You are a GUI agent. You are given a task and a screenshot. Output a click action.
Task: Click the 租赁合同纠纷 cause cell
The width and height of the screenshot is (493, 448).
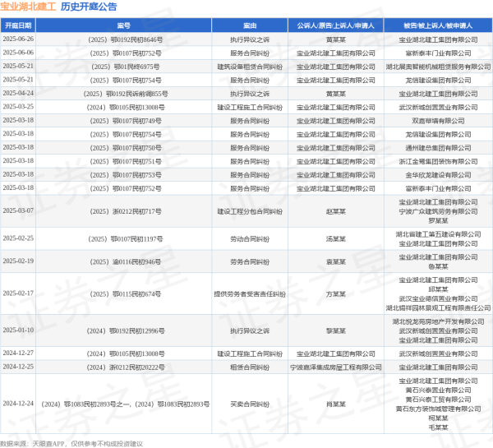250,367
